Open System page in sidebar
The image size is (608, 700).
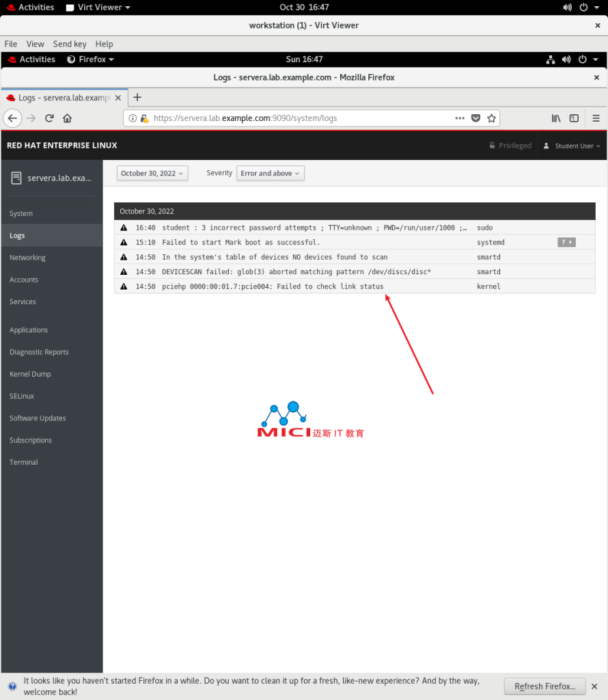52,213
